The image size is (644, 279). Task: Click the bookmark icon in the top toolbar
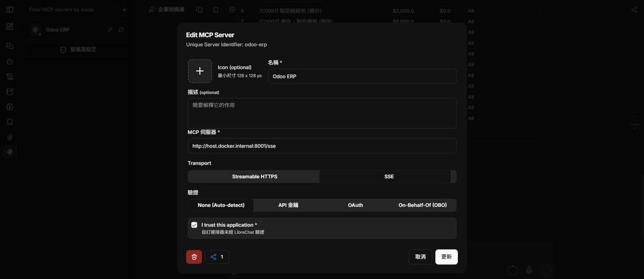[x=216, y=10]
